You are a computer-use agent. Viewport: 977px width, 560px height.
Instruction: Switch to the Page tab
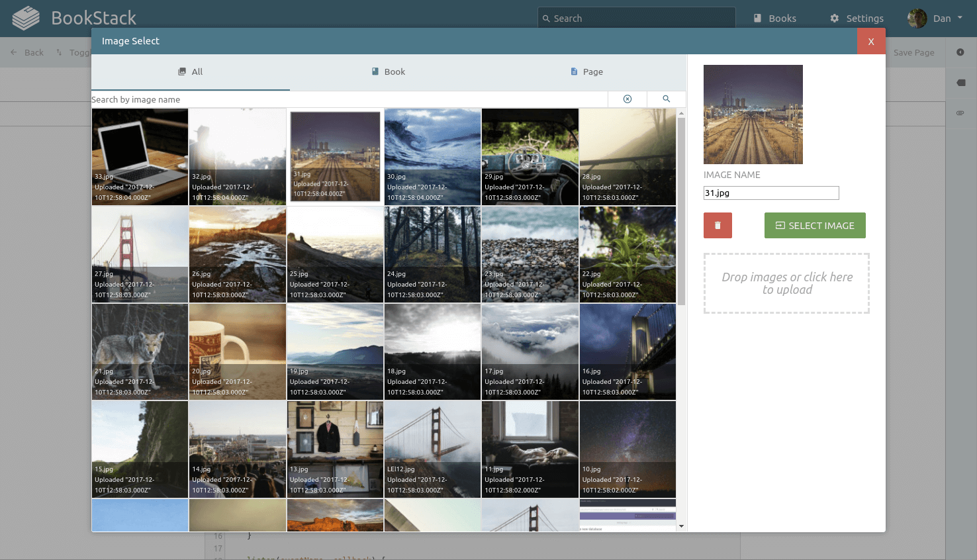pyautogui.click(x=586, y=71)
